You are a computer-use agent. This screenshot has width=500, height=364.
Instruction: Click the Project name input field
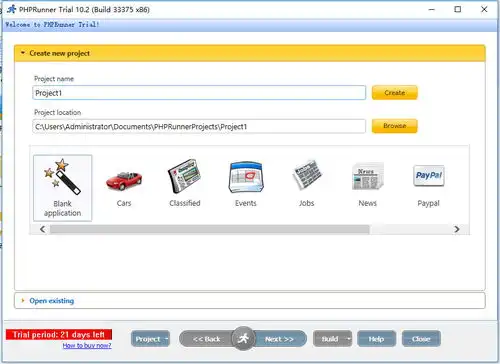pyautogui.click(x=199, y=93)
